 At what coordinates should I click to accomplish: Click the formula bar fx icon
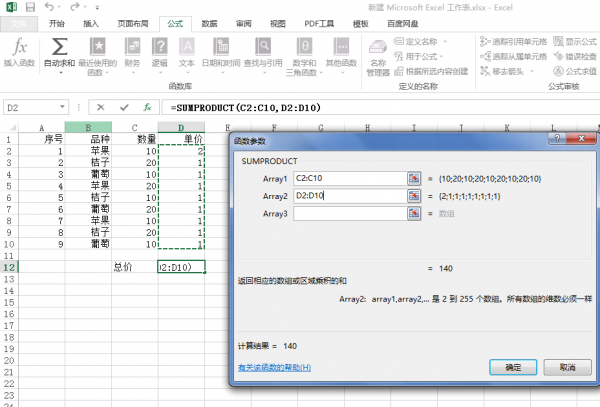tap(147, 107)
